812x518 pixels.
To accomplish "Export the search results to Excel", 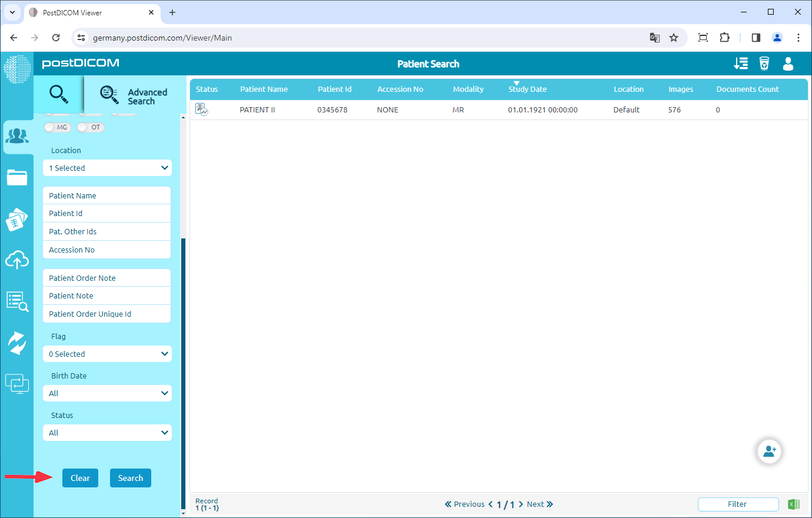I will pos(793,504).
